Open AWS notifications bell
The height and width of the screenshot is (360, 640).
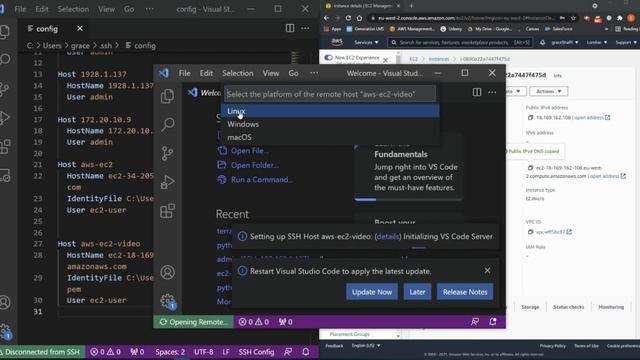542,42
